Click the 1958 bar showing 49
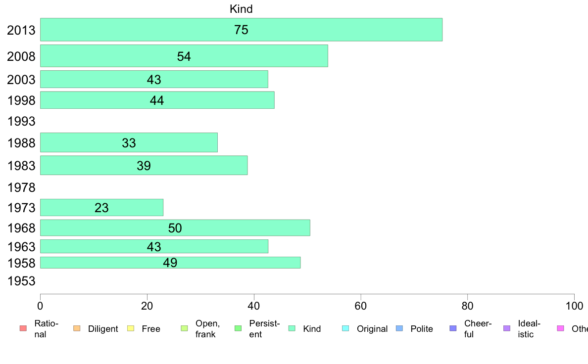 point(170,263)
